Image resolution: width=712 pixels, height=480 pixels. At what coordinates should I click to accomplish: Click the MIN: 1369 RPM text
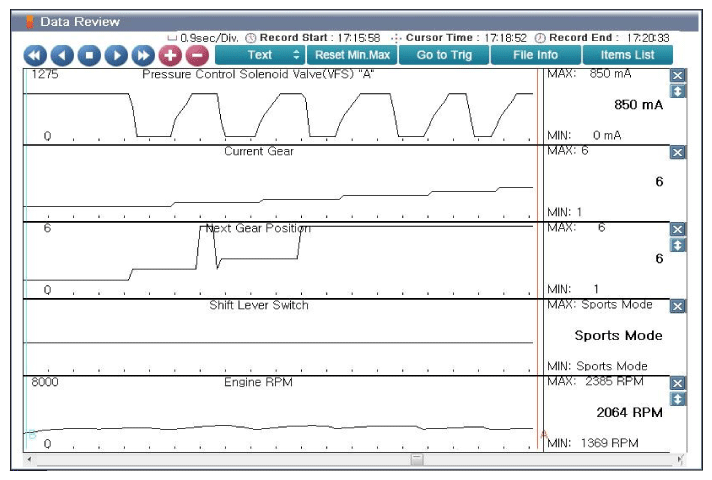(x=593, y=443)
